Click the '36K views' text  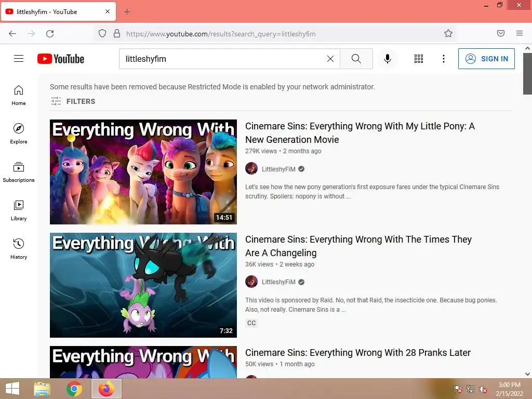pos(259,264)
